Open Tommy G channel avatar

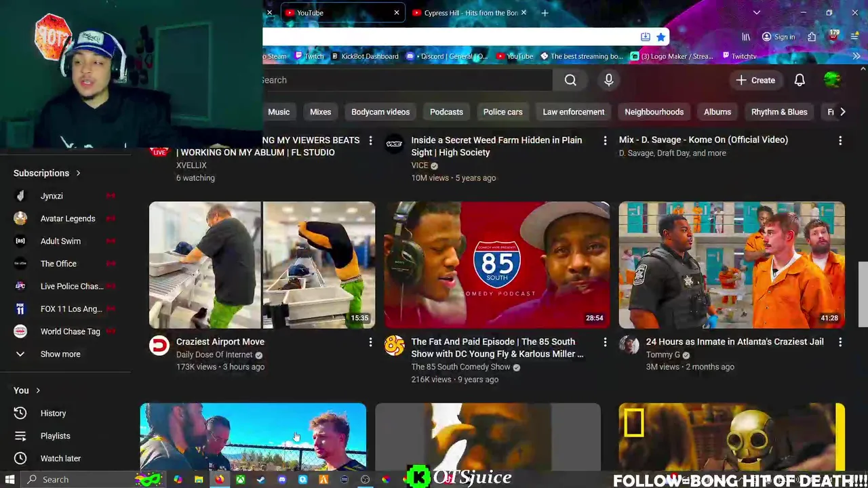629,346
